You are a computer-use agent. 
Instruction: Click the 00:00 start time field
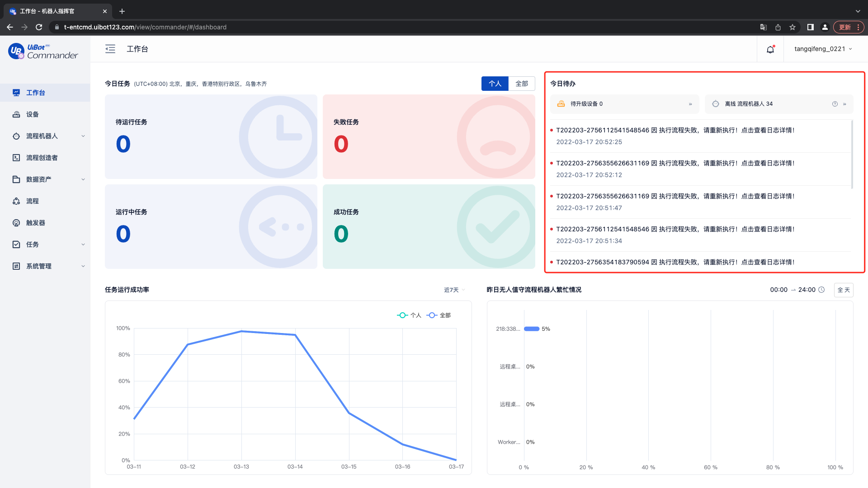coord(778,290)
